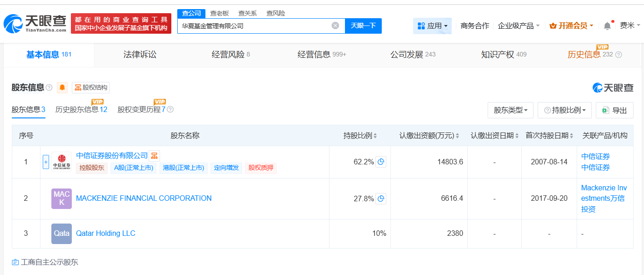Switch to the 知识产权 tab

pyautogui.click(x=498, y=55)
